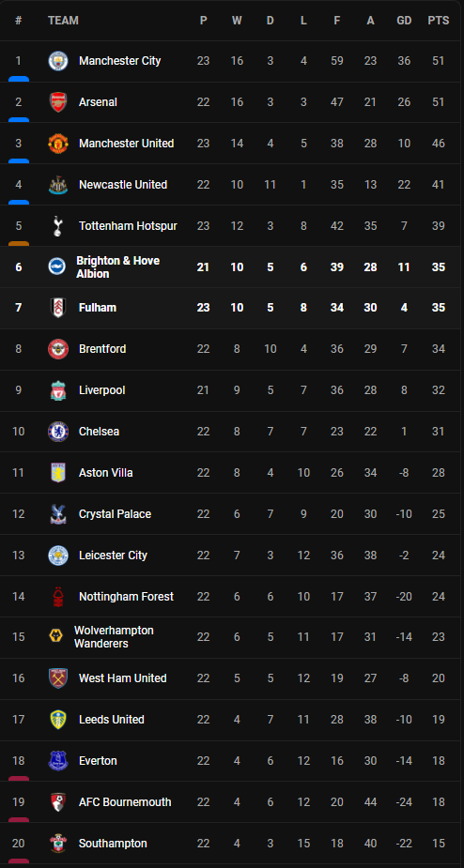Select the Chelsea lion badge
The image size is (464, 868).
click(x=57, y=432)
